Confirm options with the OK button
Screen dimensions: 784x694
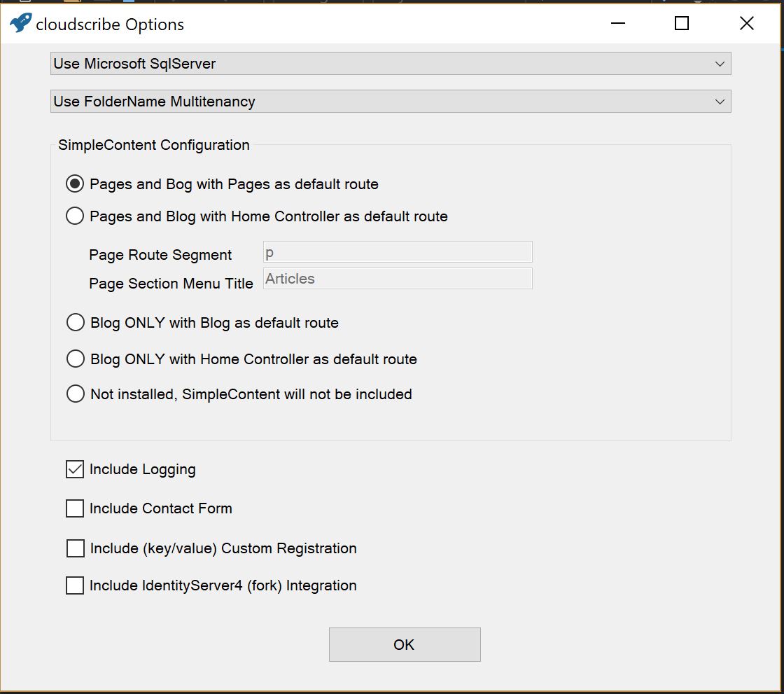click(405, 644)
